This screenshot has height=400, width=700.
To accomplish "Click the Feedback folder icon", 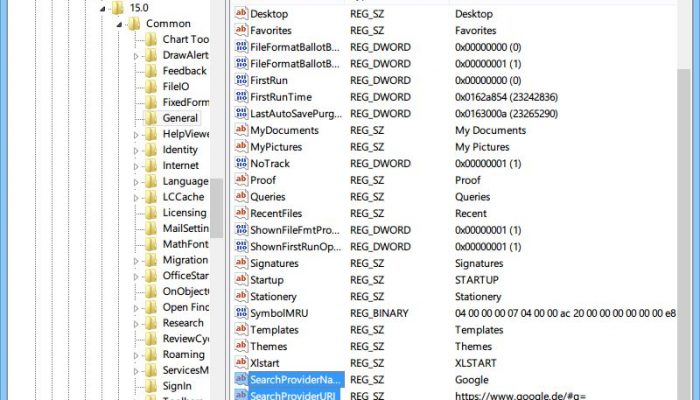I will tap(151, 71).
